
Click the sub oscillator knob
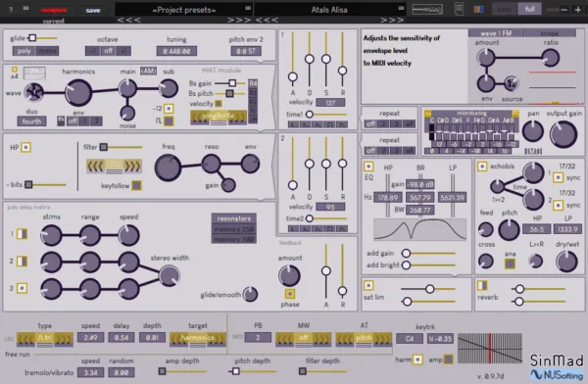pos(169,88)
